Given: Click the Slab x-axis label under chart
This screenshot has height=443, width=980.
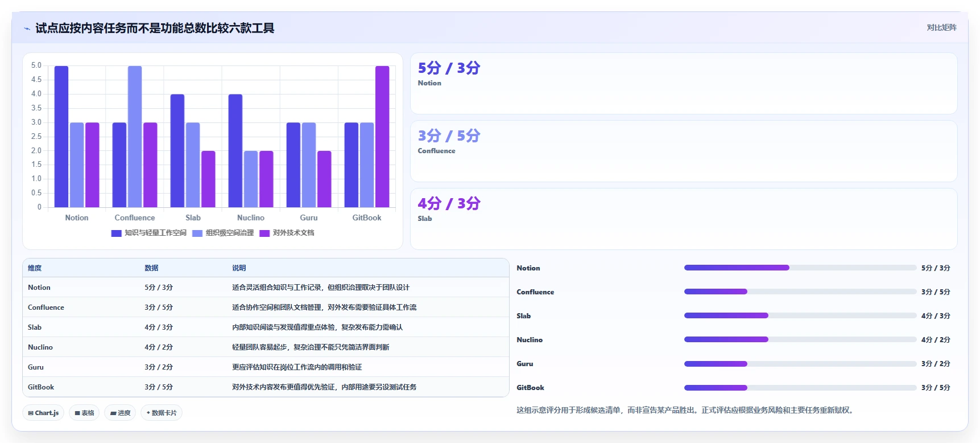Looking at the screenshot, I should [193, 218].
